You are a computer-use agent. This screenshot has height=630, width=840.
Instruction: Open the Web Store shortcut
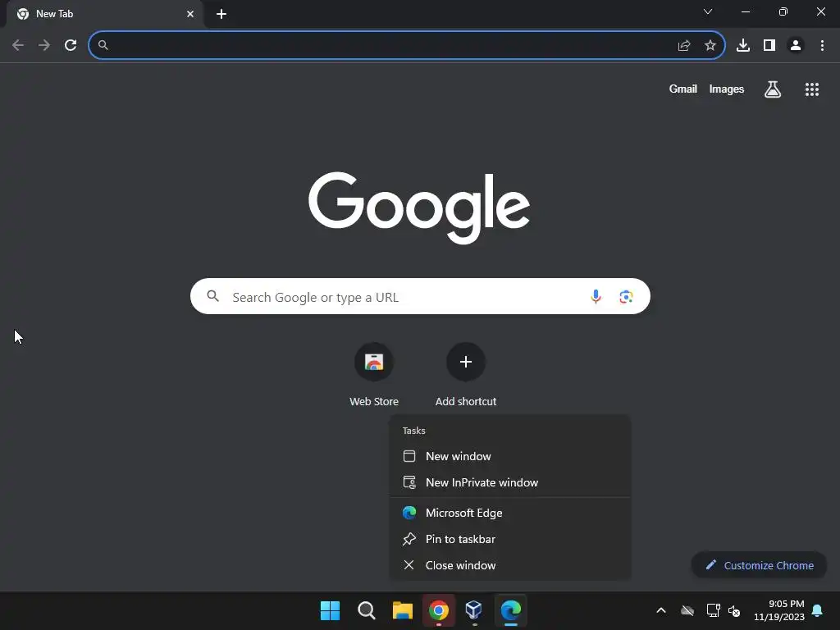[374, 375]
